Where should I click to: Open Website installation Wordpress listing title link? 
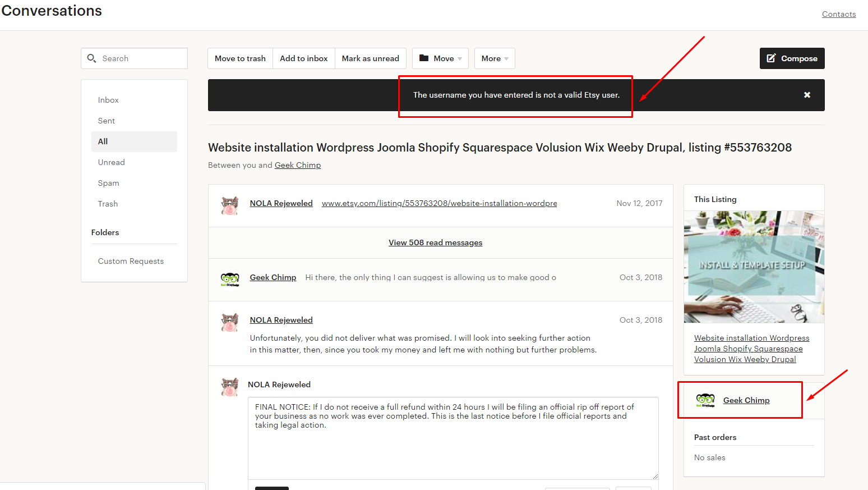click(x=752, y=349)
